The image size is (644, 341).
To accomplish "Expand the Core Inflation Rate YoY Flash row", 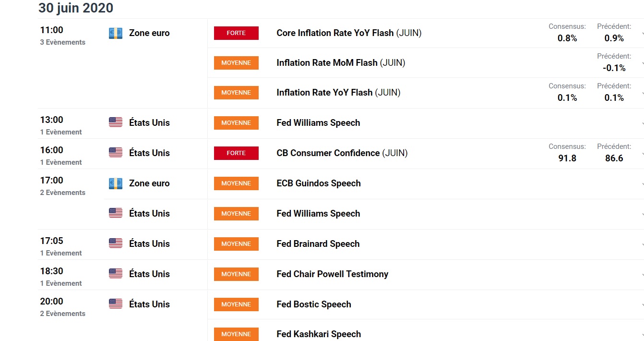I will [642, 34].
